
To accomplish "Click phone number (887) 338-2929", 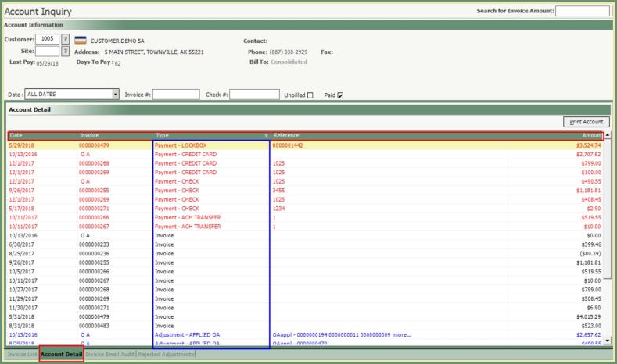I will [289, 52].
